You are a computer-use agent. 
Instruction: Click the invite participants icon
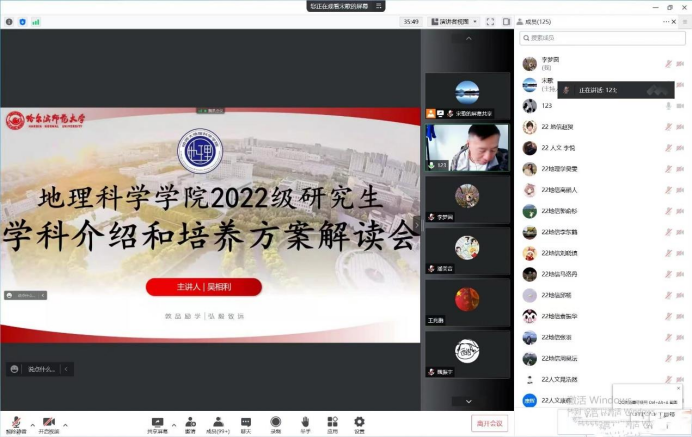click(x=190, y=423)
